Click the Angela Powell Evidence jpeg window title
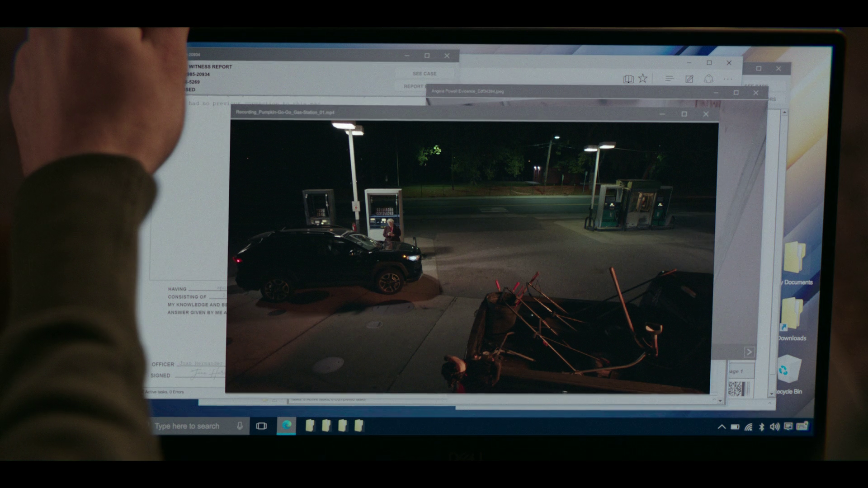The image size is (868, 488). pos(467,91)
